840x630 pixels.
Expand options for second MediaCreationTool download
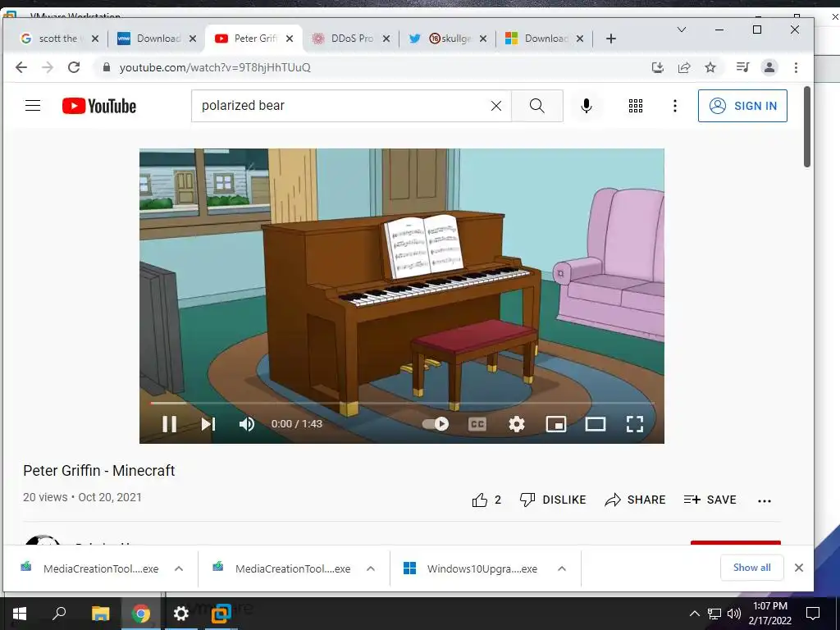[371, 568]
